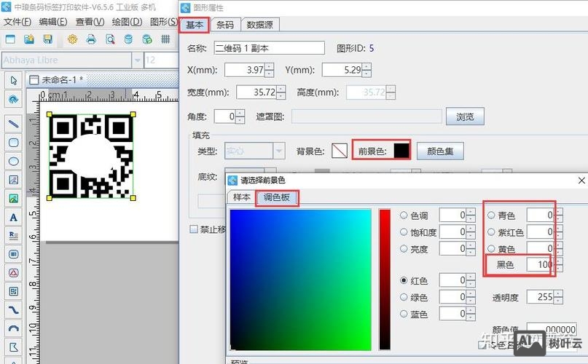Click the 黑色 value spinner arrows
The height and width of the screenshot is (364, 588).
pyautogui.click(x=559, y=265)
